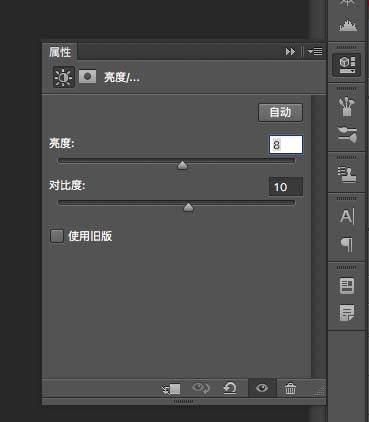The height and width of the screenshot is (422, 369).
Task: Reset the adjustment to its defaults
Action: (x=229, y=388)
